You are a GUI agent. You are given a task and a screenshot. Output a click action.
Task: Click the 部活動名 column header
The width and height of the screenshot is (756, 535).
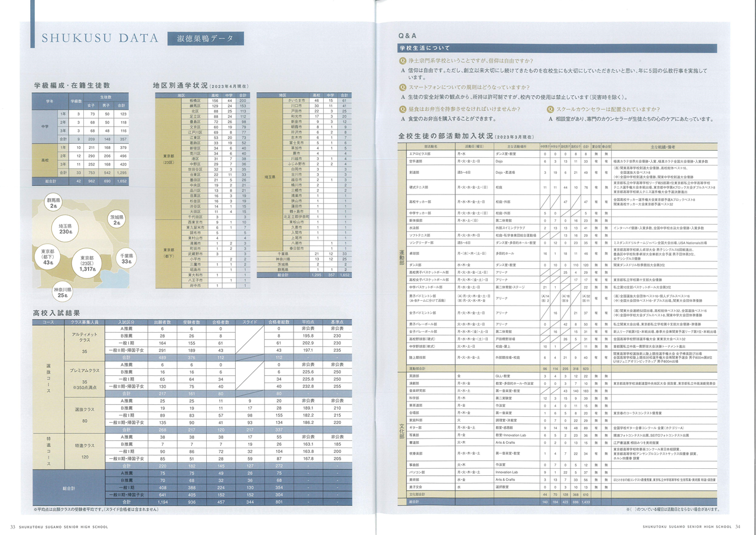click(430, 146)
